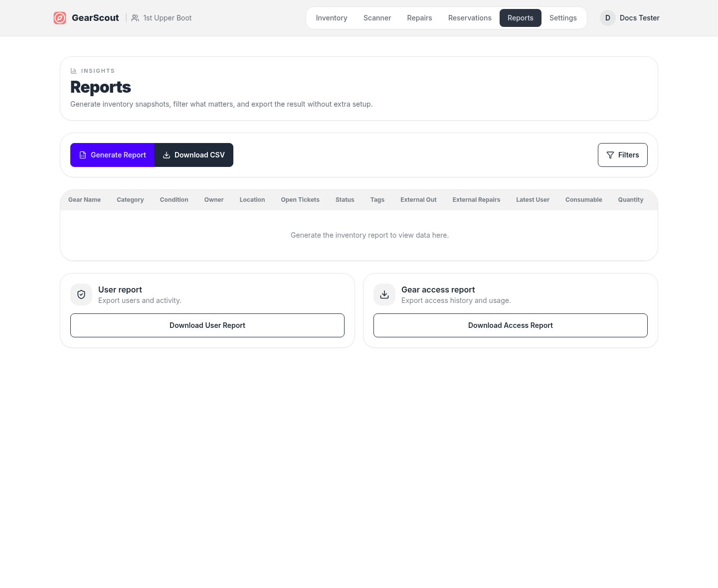Switch to the Inventory tab
This screenshot has width=718, height=588.
click(x=331, y=18)
